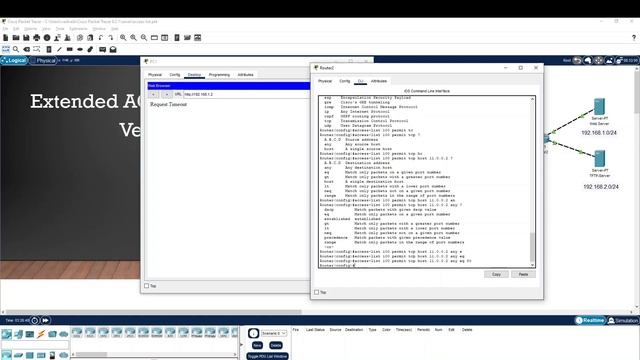Switch to Realtime mode
The height and width of the screenshot is (360, 640).
[590, 320]
